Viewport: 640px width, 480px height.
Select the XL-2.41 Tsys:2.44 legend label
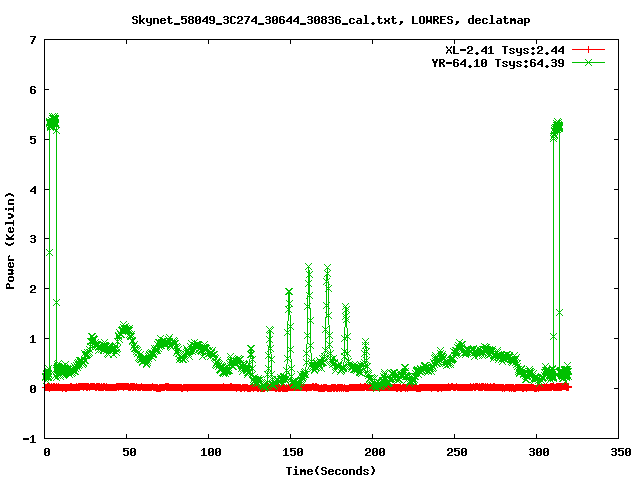point(505,50)
